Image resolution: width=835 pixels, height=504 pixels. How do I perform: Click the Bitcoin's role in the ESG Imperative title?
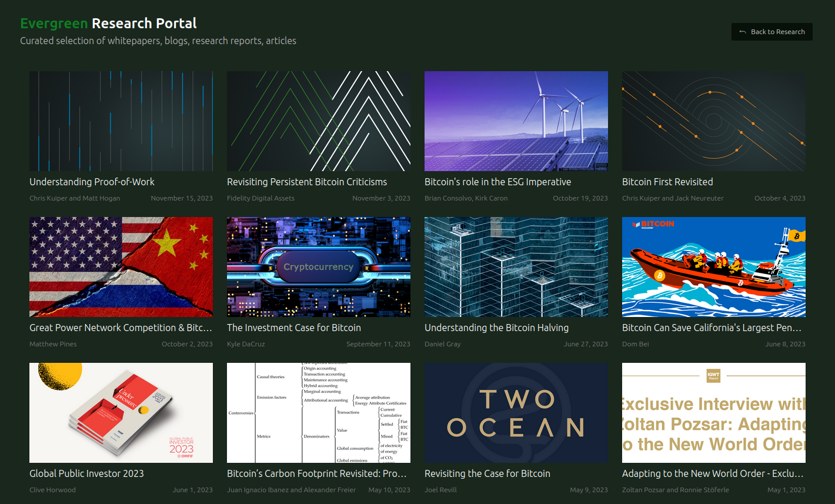pos(498,182)
